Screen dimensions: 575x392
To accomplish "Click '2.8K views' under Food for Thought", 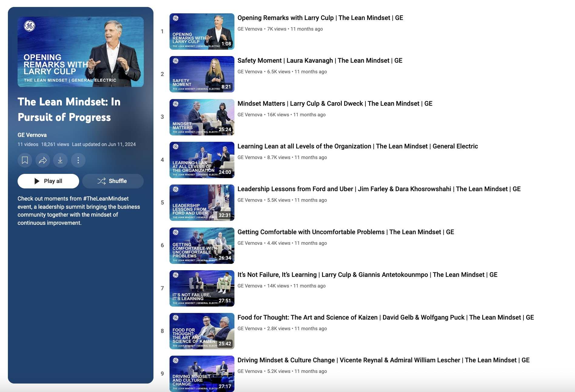I will point(279,329).
